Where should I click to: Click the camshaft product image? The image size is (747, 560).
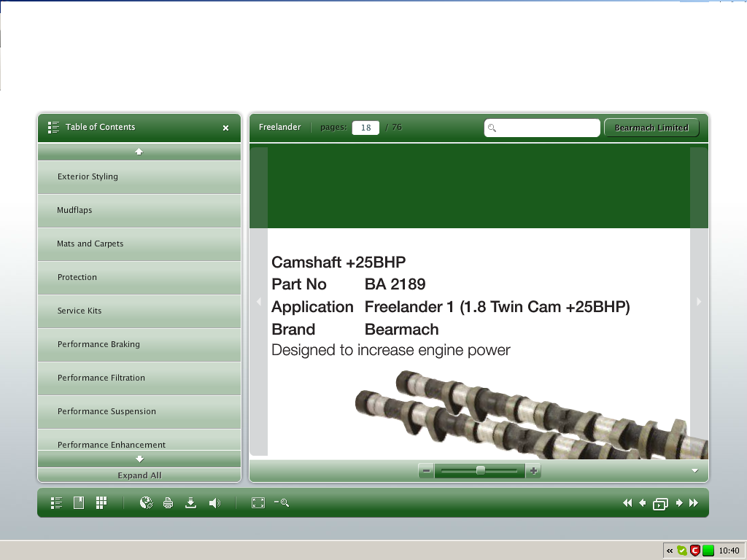pyautogui.click(x=531, y=415)
